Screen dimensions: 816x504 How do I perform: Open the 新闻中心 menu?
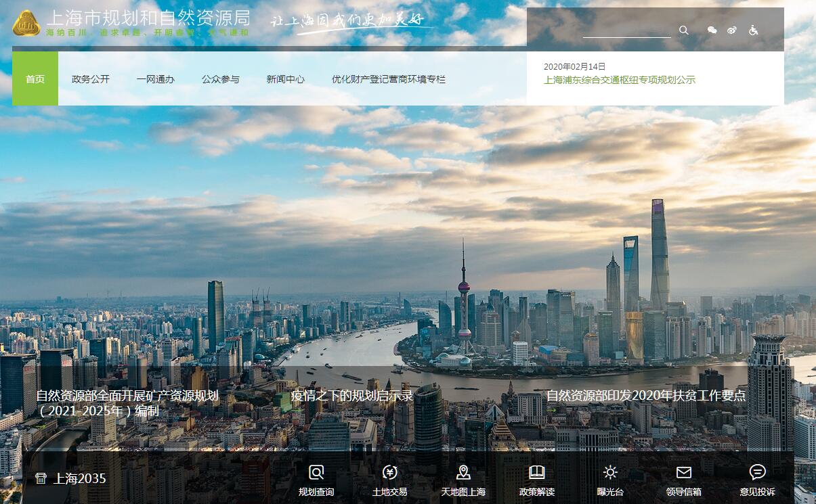(286, 79)
